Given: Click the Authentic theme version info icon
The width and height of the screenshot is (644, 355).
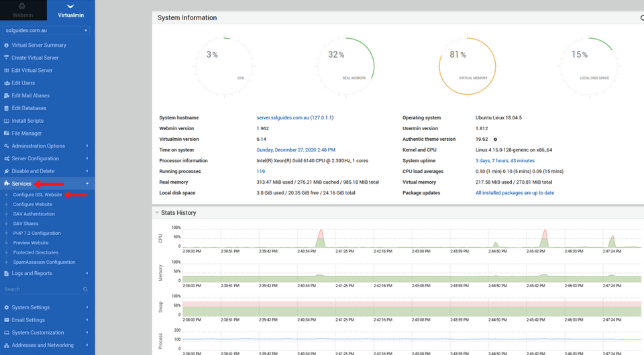Looking at the screenshot, I should [495, 140].
